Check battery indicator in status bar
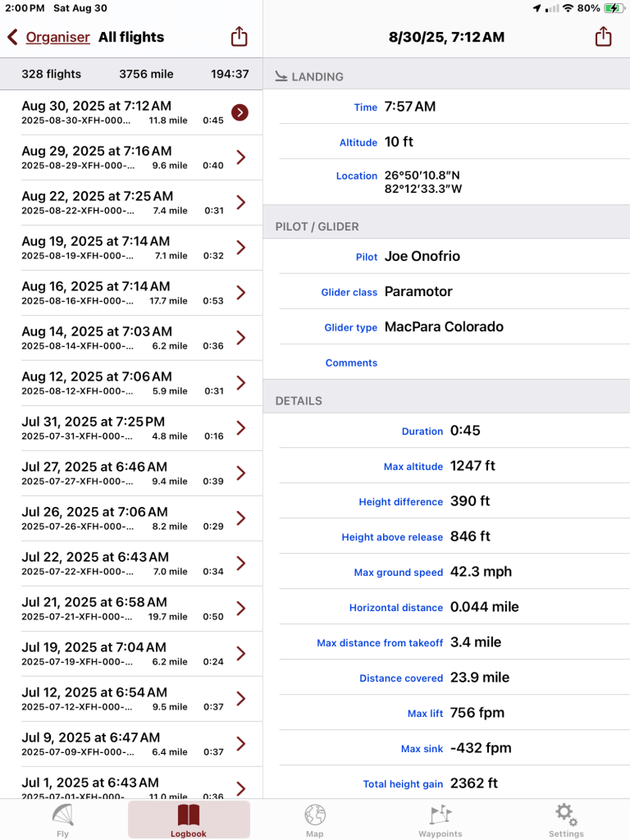The width and height of the screenshot is (630, 840). [x=612, y=8]
